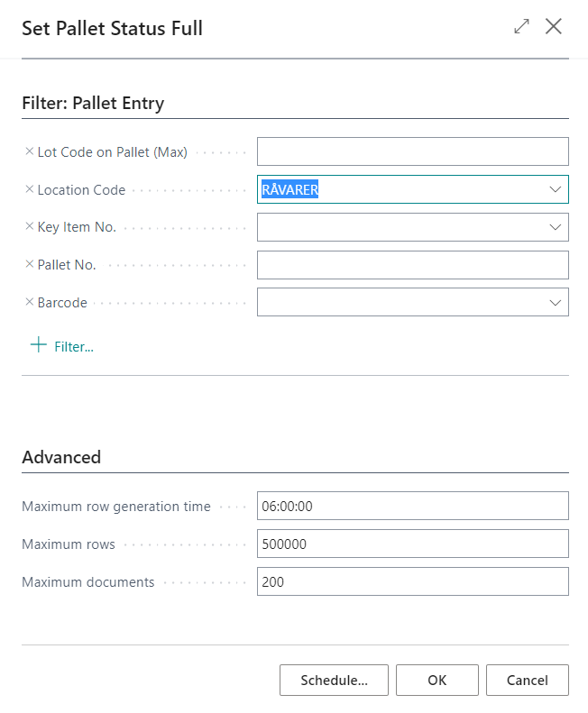The height and width of the screenshot is (713, 588).
Task: Remove the Pallet No. filter
Action: point(29,265)
